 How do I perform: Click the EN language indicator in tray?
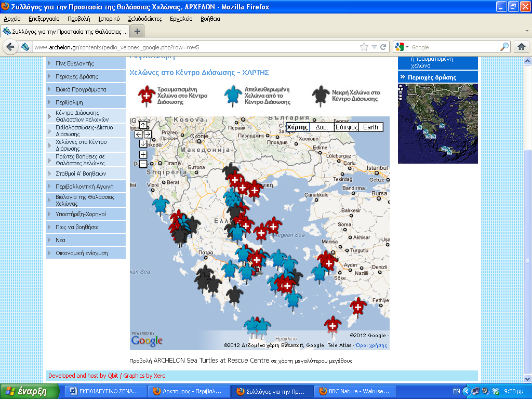point(456,391)
